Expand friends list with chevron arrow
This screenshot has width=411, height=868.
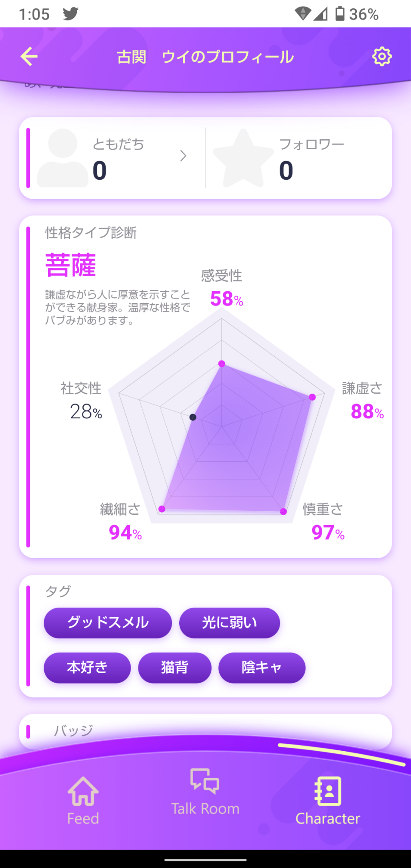[x=183, y=156]
